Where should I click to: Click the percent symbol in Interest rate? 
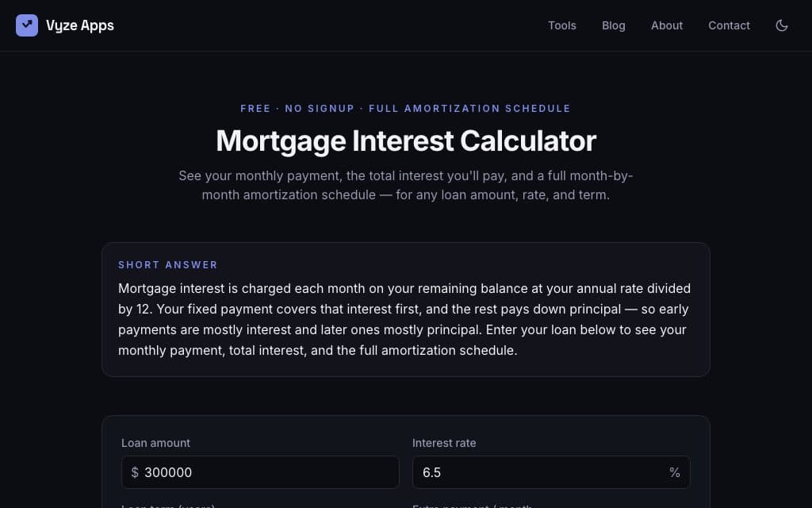[674, 472]
